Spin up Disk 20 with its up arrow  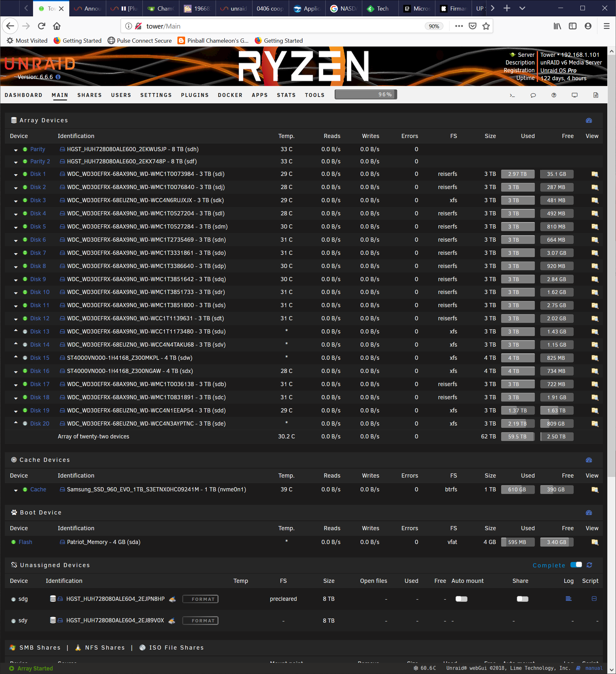tap(16, 423)
